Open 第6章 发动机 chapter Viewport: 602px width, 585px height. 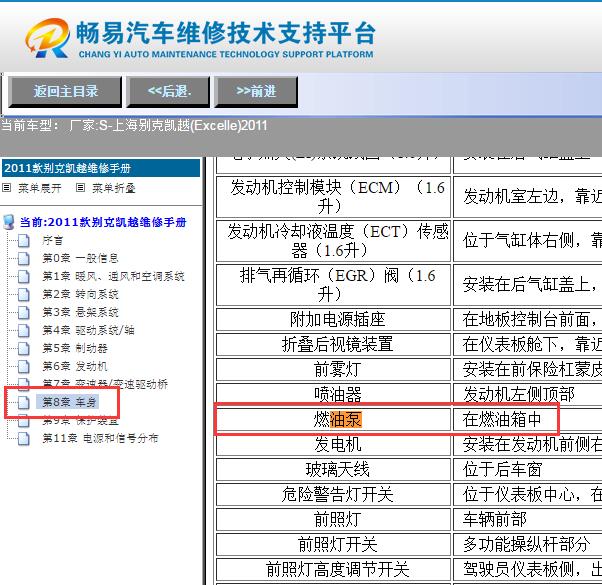pyautogui.click(x=75, y=366)
